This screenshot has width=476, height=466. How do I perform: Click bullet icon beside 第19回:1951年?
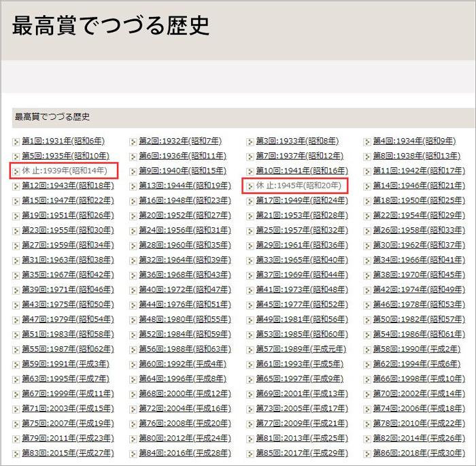pyautogui.click(x=16, y=216)
